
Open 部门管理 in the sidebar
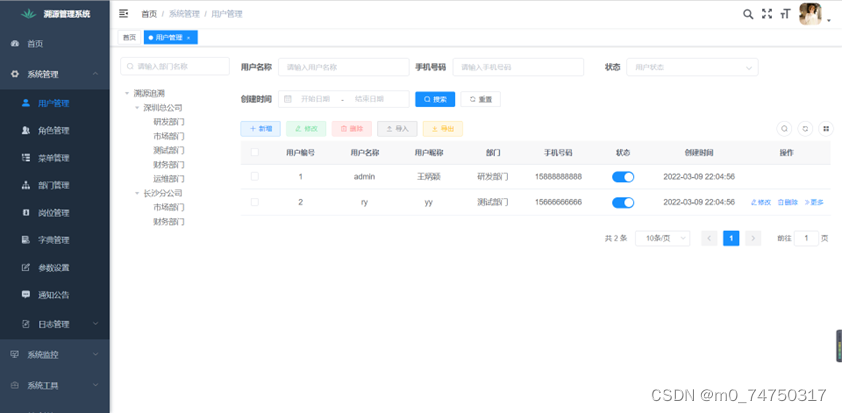tap(55, 185)
